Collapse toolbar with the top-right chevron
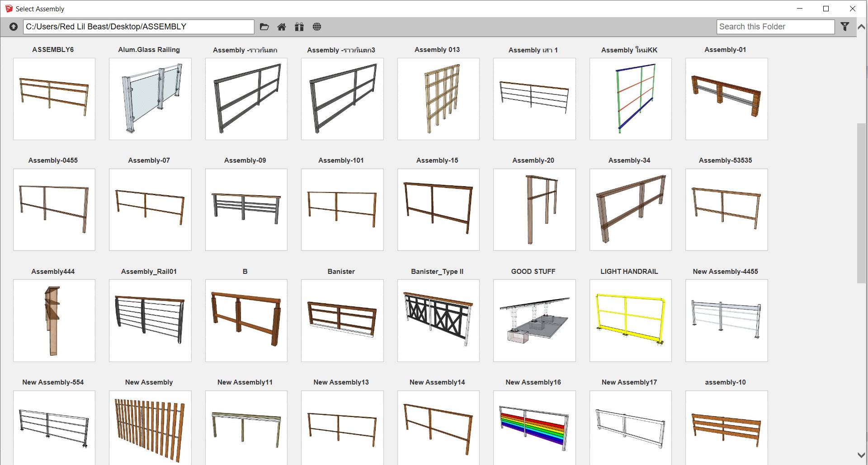Viewport: 868px width, 465px height. tap(862, 27)
